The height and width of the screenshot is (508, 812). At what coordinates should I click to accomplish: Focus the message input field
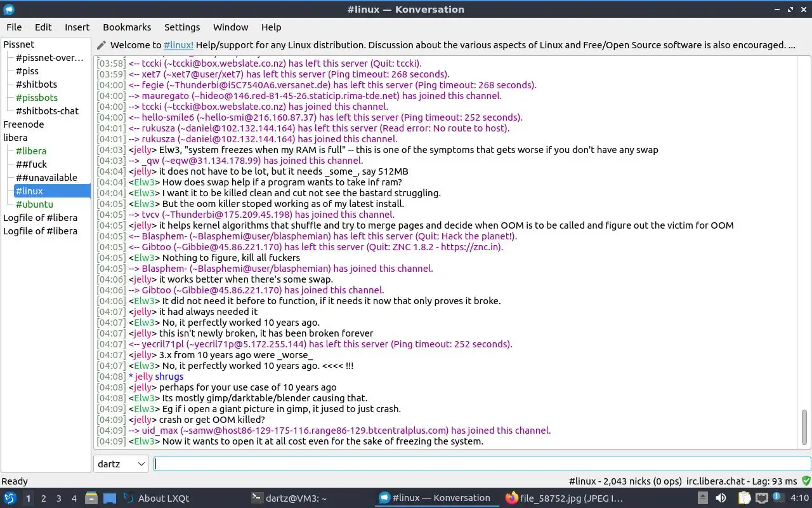482,464
